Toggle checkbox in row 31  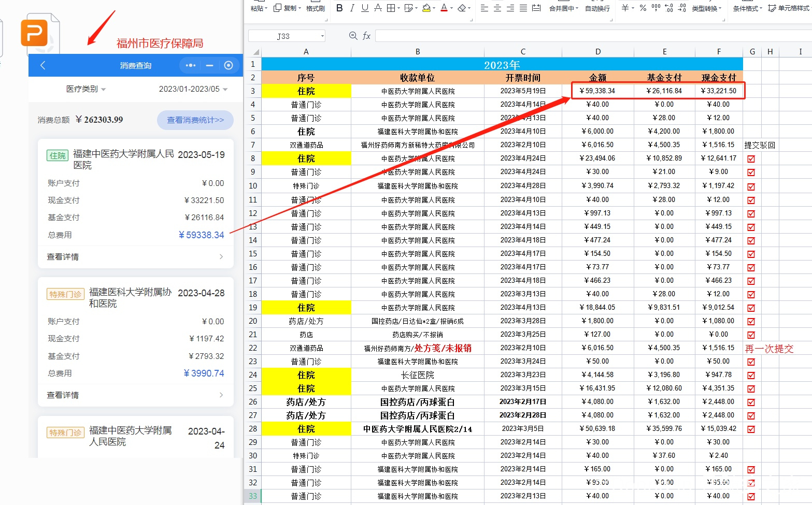pyautogui.click(x=751, y=469)
